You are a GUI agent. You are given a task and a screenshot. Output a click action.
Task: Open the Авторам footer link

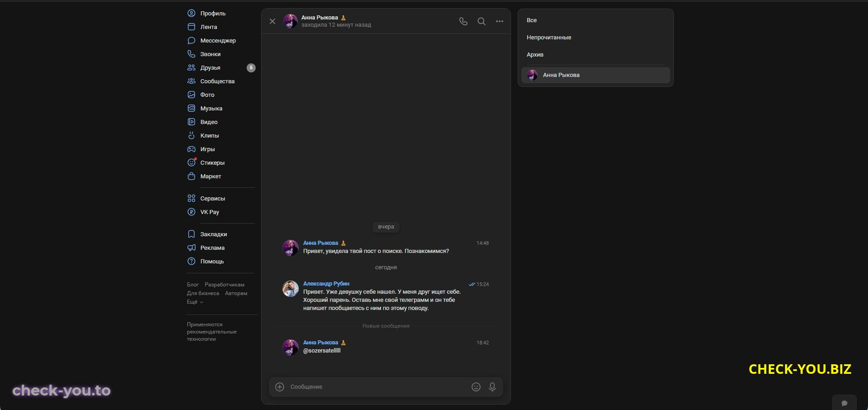pyautogui.click(x=236, y=293)
